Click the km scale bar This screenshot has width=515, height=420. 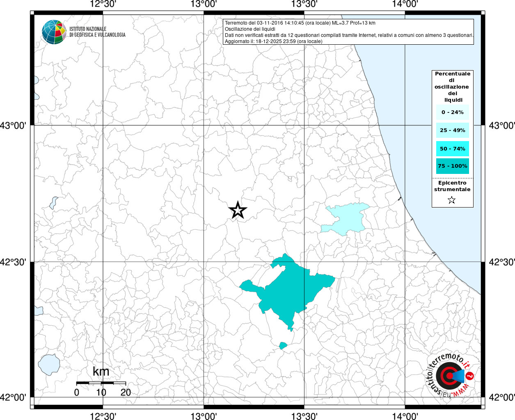click(x=101, y=383)
